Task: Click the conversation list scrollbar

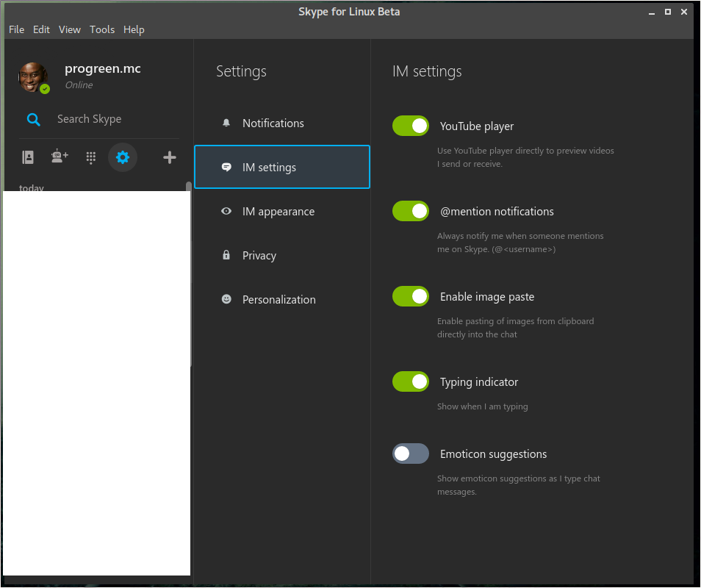Action: [189, 273]
